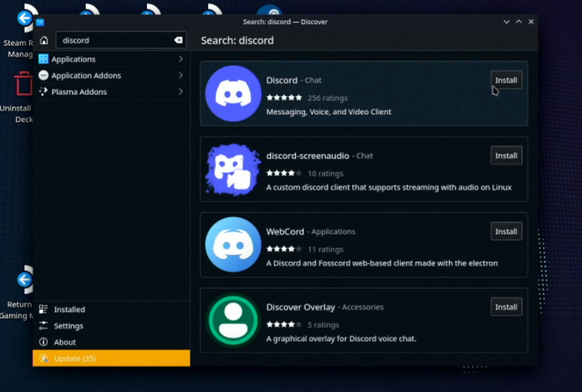Click the 'Search: discord' page heading

237,41
